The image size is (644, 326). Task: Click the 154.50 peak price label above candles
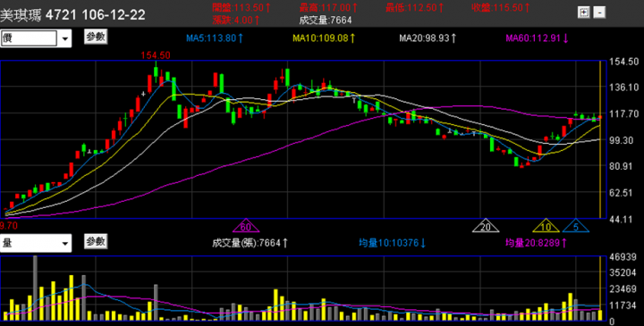pos(156,55)
